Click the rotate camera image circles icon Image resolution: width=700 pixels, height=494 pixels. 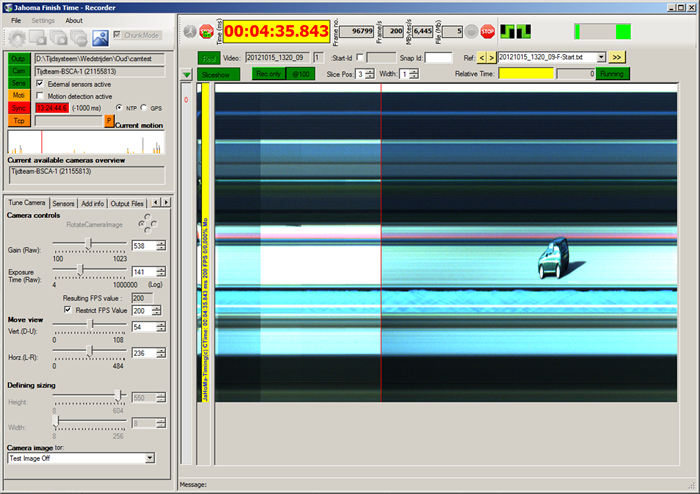[x=147, y=223]
